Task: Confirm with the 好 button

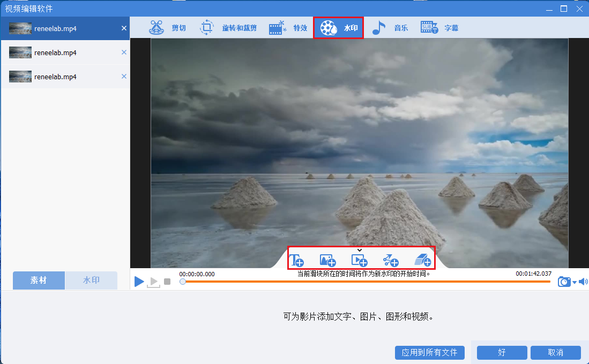Action: [502, 353]
